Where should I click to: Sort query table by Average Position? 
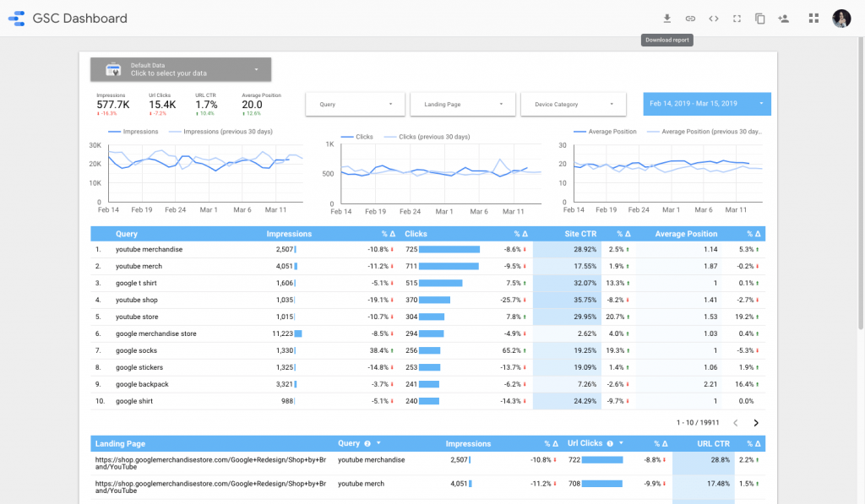pos(686,234)
